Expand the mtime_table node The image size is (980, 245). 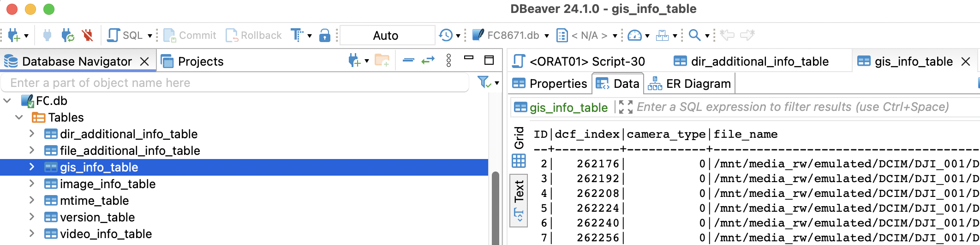(x=31, y=200)
